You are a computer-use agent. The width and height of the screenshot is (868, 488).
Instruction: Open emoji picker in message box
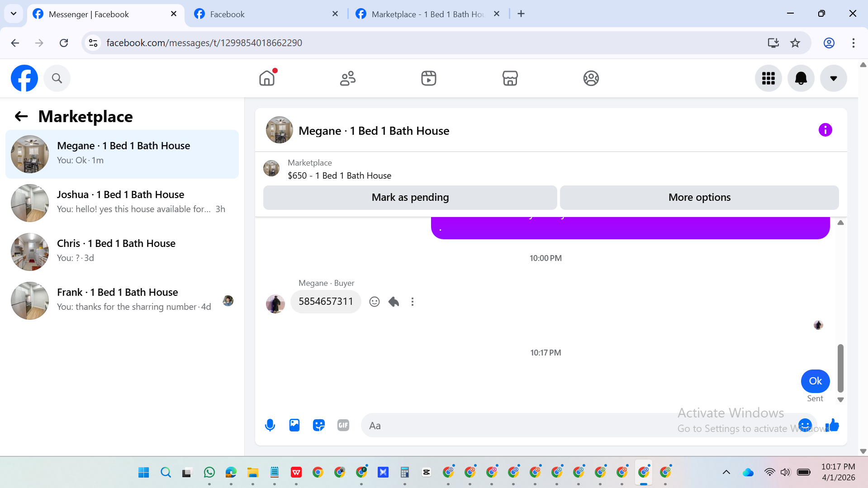[x=805, y=425]
